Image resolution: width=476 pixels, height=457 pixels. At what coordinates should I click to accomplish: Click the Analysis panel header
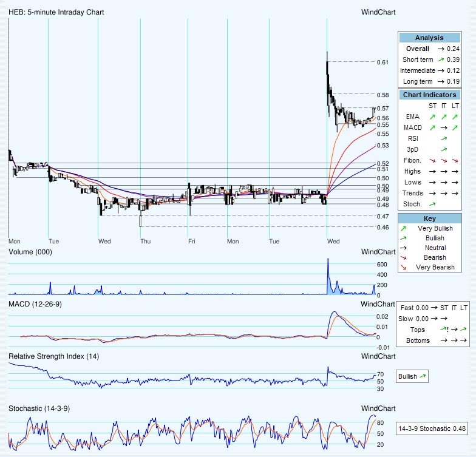point(429,38)
